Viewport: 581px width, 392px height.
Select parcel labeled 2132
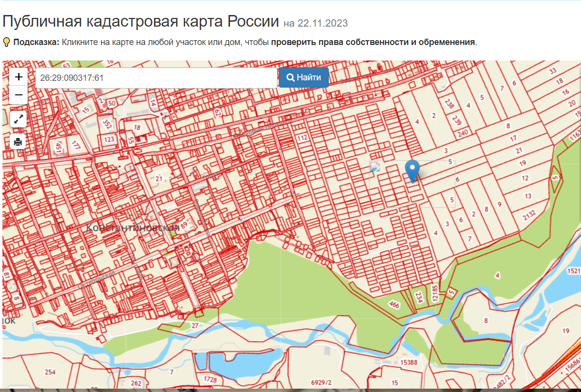point(530,215)
